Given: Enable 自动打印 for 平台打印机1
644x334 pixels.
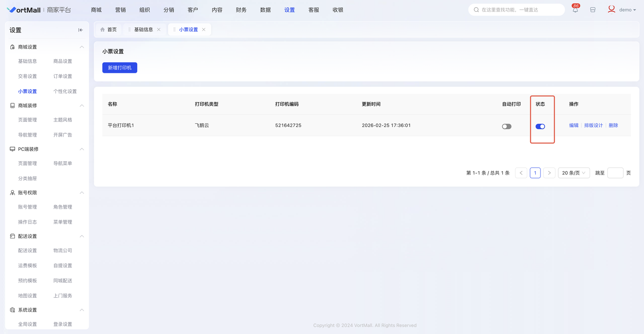Looking at the screenshot, I should coord(506,127).
